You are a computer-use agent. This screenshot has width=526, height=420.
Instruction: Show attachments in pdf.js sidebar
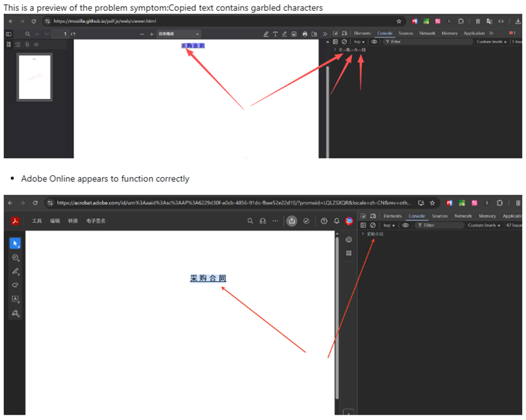tap(27, 44)
